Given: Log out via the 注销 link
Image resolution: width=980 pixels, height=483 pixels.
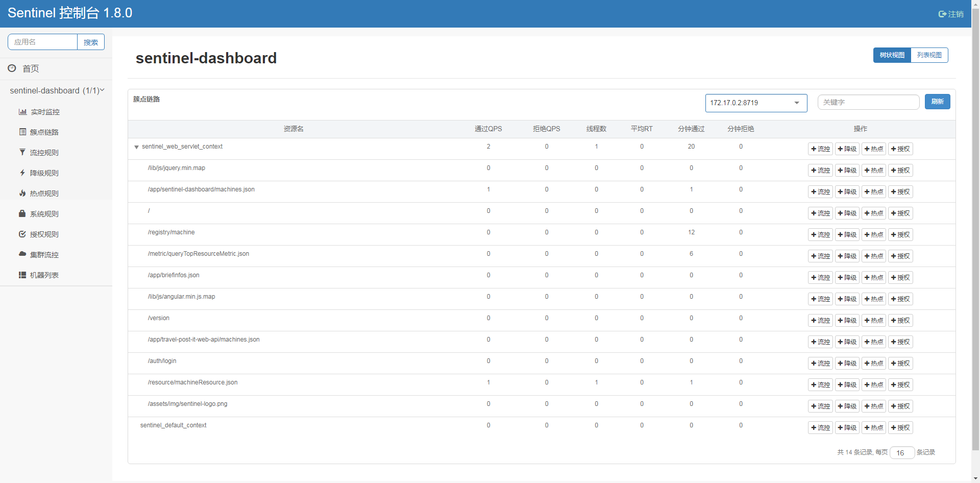Looking at the screenshot, I should (951, 14).
